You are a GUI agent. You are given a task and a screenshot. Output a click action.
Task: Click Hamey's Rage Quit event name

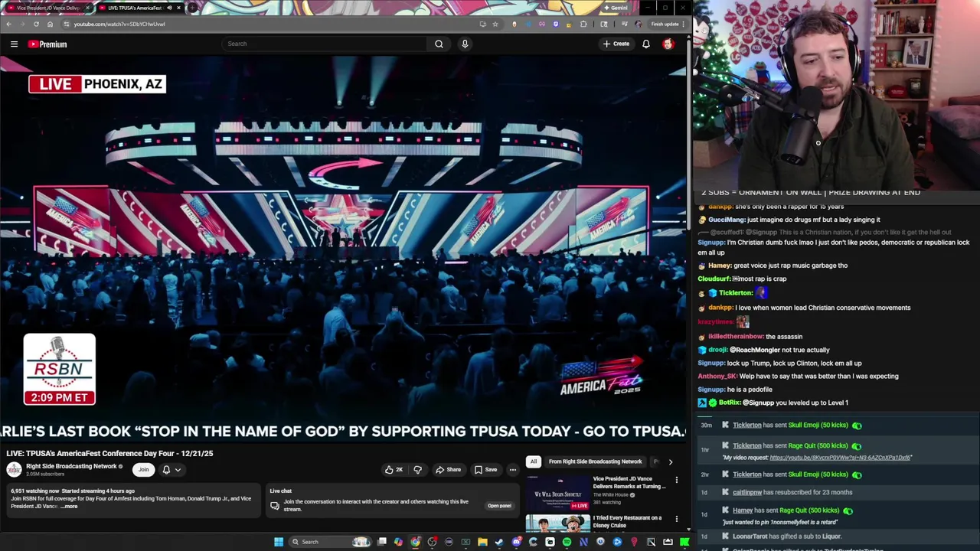coord(743,510)
